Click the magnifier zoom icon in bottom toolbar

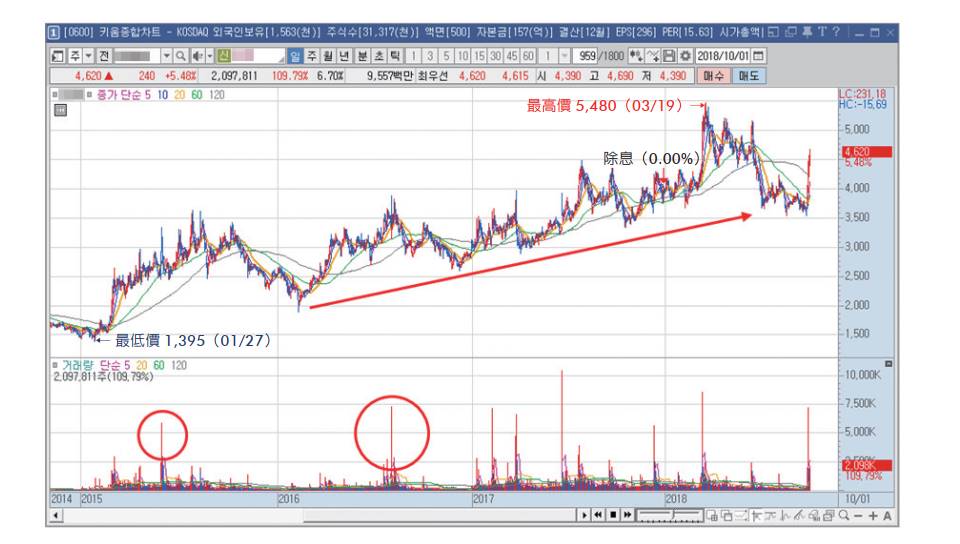point(844,516)
